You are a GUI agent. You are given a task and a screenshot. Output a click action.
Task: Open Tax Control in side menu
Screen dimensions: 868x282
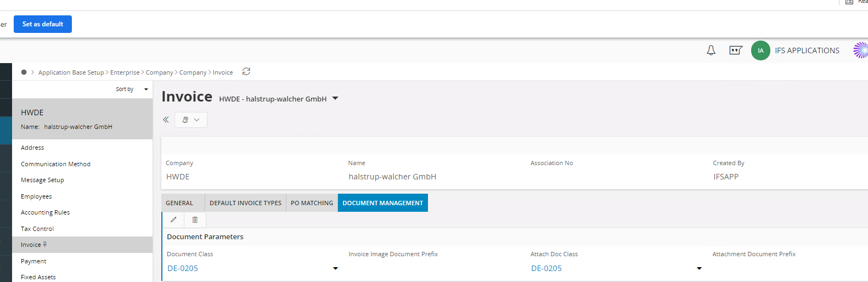point(37,229)
